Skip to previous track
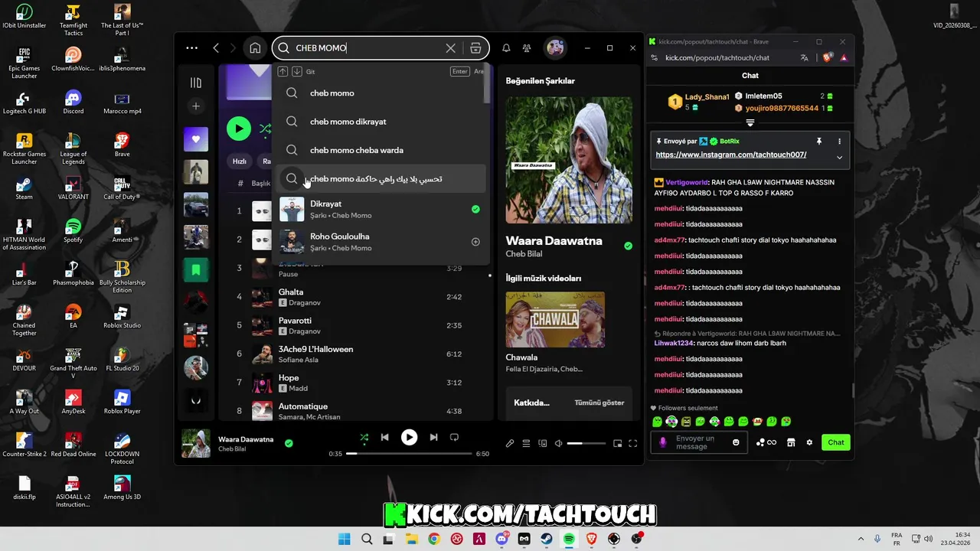 point(385,438)
